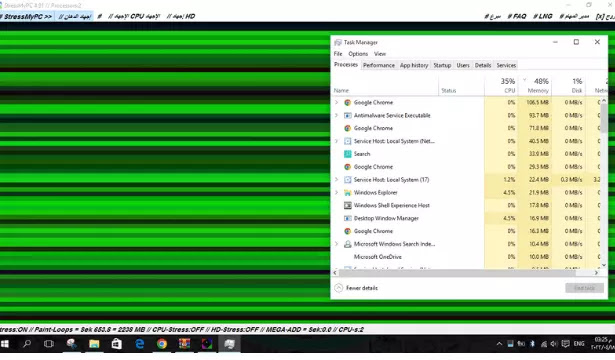Expand the first Google Chrome process

click(x=336, y=102)
